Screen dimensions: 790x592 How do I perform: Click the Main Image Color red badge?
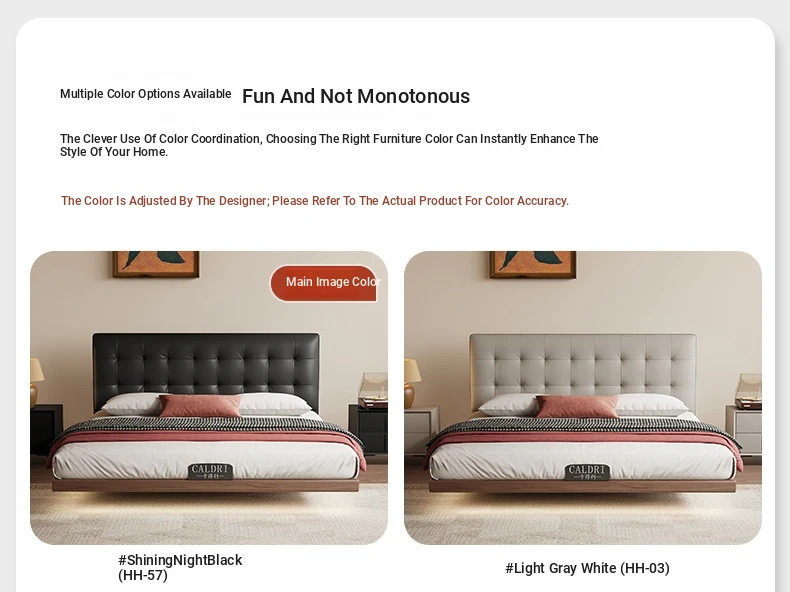tap(324, 283)
